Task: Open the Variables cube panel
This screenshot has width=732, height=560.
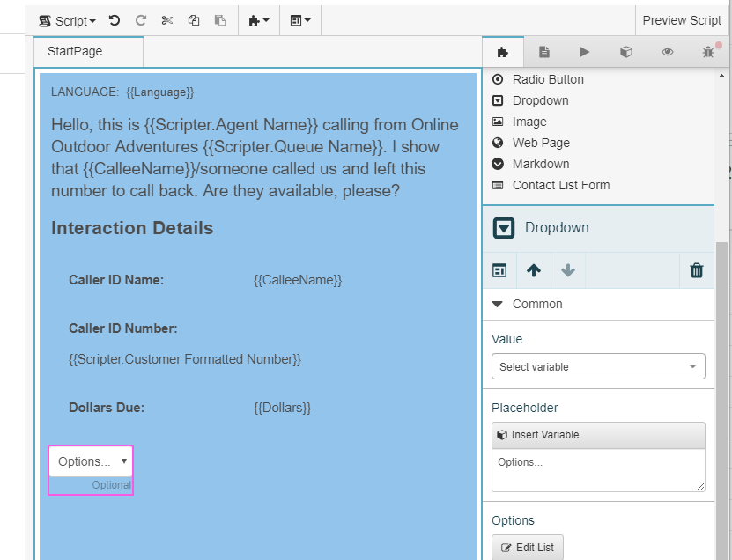Action: 626,51
